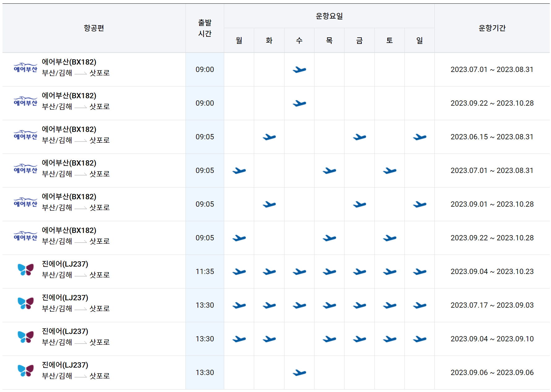Click the Wednesday airplane icon for the 09:00 flight
This screenshot has height=392, width=551.
pyautogui.click(x=299, y=70)
